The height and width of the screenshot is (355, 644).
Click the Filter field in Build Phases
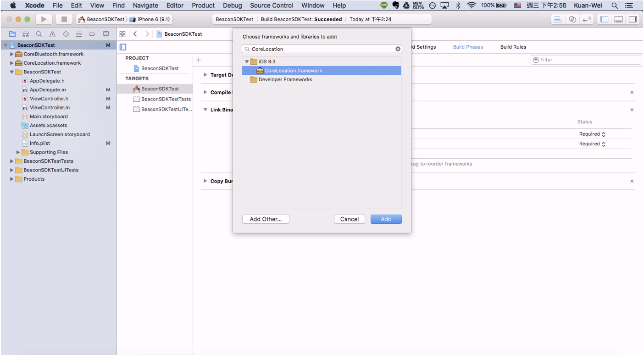tap(586, 60)
